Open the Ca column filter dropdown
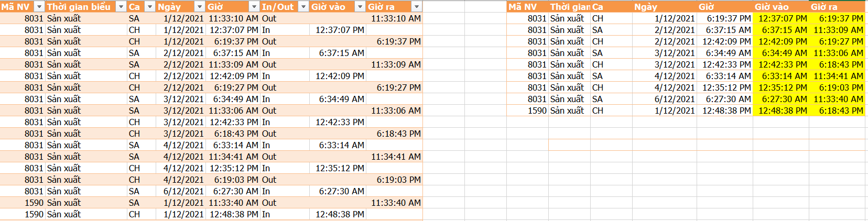This screenshot has height=221, width=868. (150, 7)
